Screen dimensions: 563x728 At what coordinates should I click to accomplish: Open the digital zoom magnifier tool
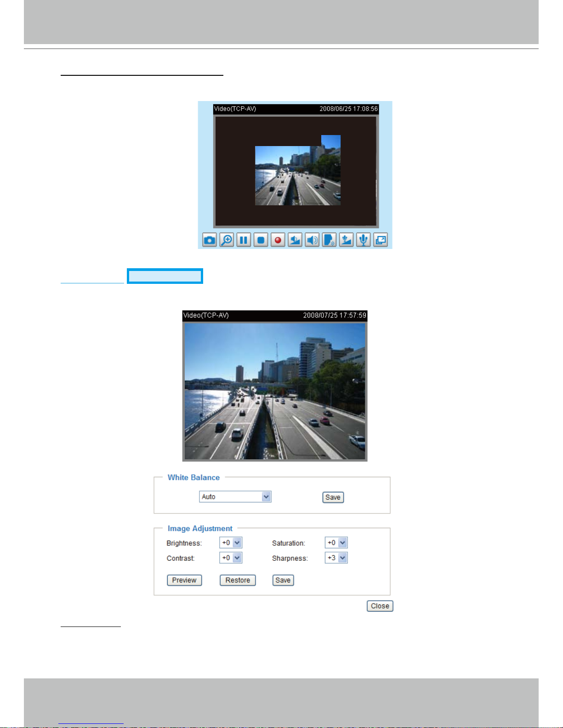[227, 240]
